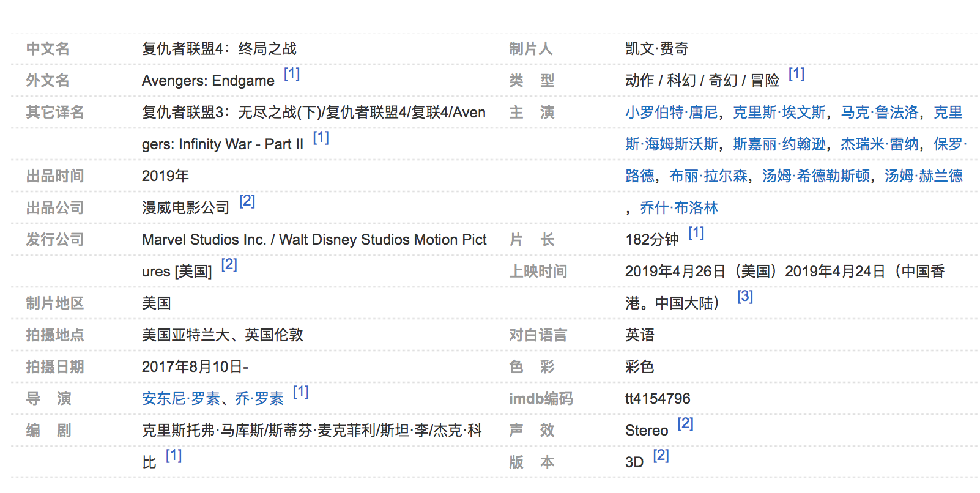The height and width of the screenshot is (493, 980).
Task: Click the 色彩 field label
Action: (x=532, y=367)
